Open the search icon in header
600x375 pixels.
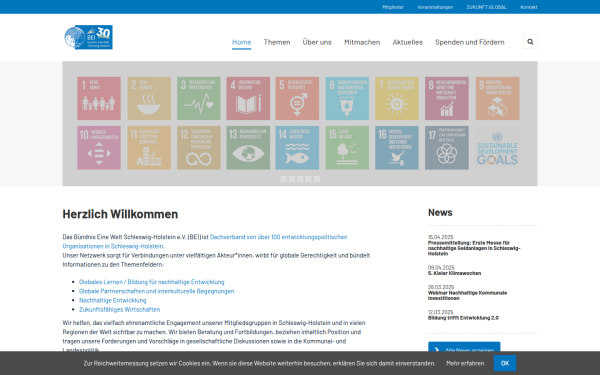(x=530, y=42)
